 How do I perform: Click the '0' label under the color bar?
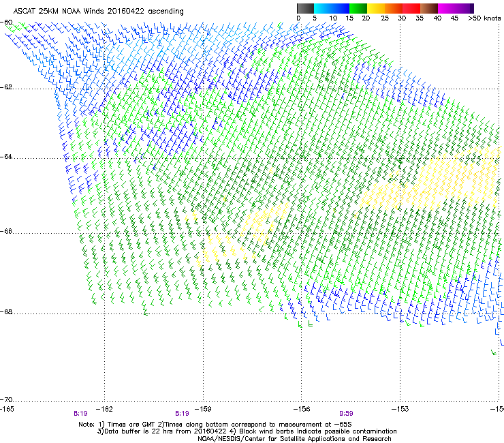[x=298, y=18]
